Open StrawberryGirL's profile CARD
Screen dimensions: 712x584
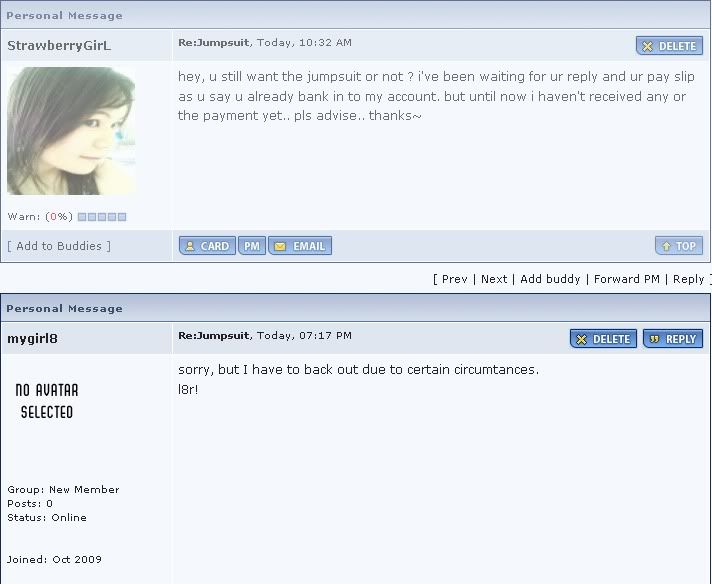click(207, 246)
